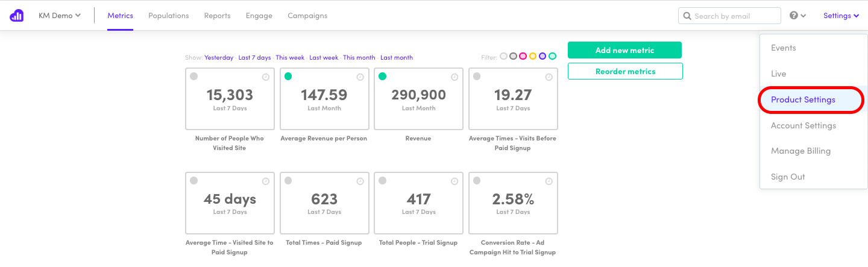The width and height of the screenshot is (868, 267).
Task: Click the Reorder metrics button
Action: point(625,71)
